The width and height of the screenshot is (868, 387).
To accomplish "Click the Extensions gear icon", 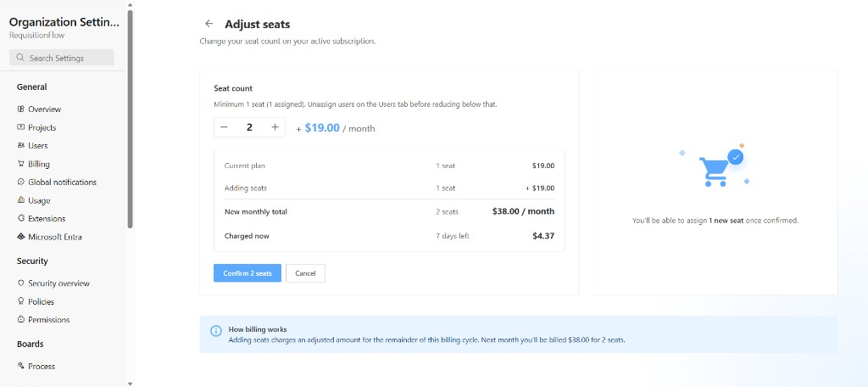I will click(x=21, y=218).
